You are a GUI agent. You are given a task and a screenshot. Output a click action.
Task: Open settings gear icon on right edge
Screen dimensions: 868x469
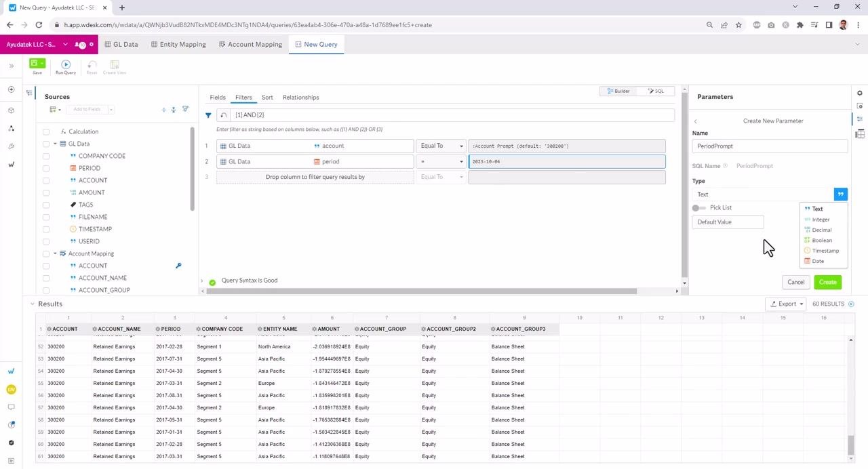(x=860, y=93)
